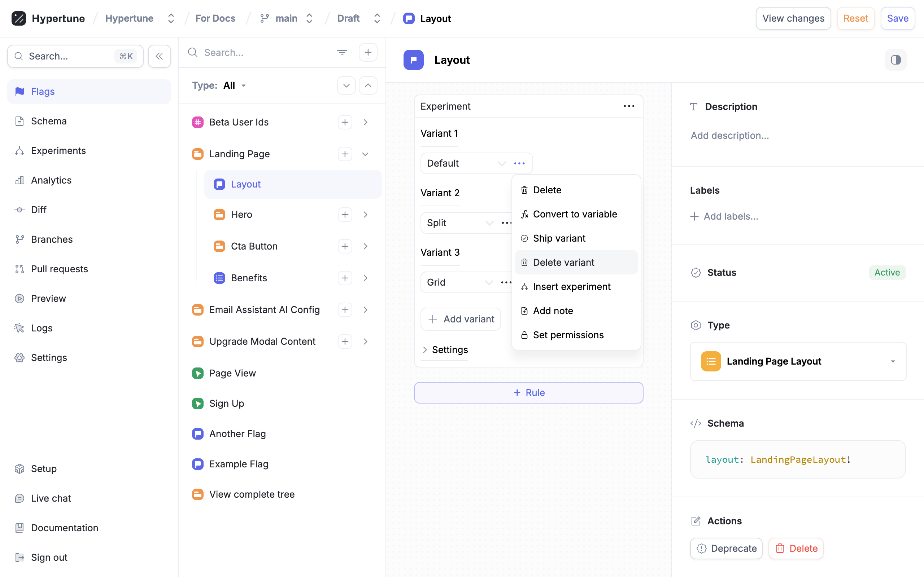The height and width of the screenshot is (577, 924).
Task: Add new flag with top plus icon
Action: click(368, 52)
